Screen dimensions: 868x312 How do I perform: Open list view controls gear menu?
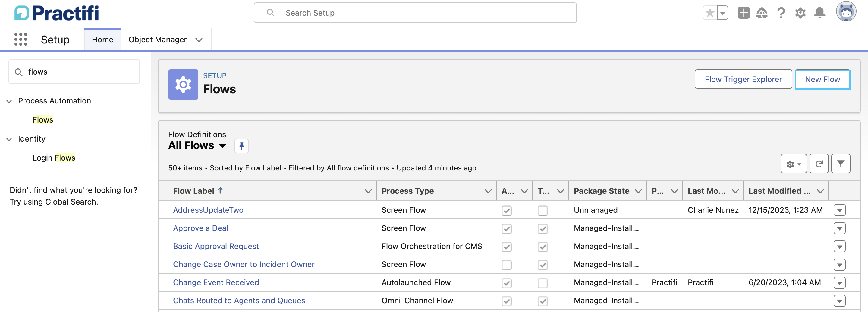click(x=794, y=164)
